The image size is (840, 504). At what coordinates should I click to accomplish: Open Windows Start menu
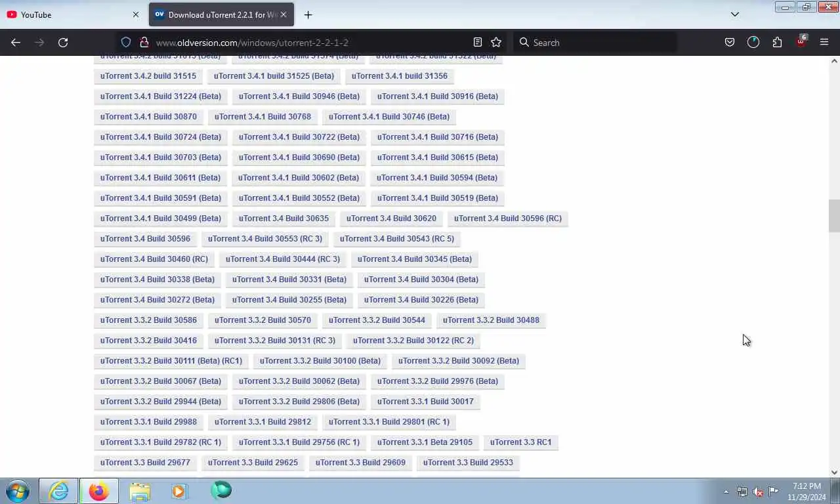[18, 491]
